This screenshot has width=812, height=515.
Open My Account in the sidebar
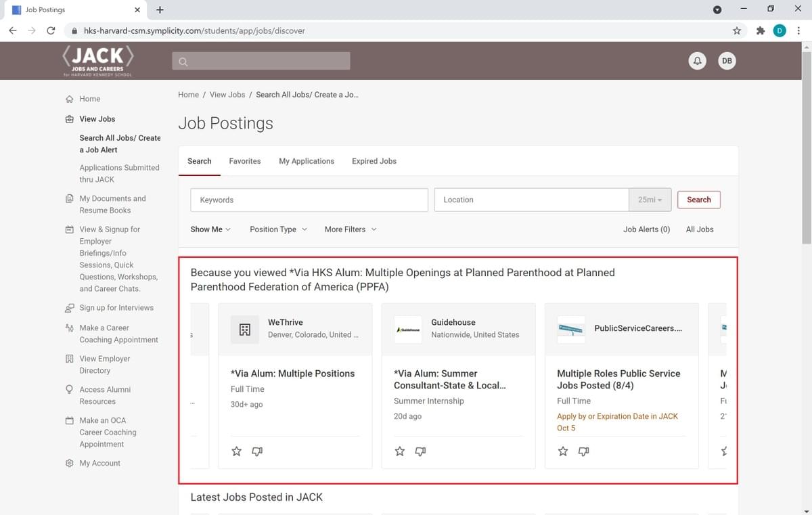tap(99, 464)
